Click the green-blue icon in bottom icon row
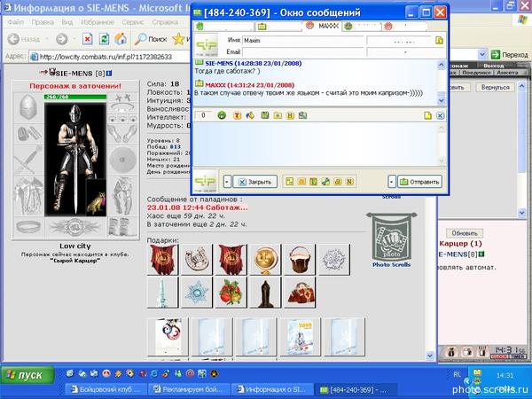Screen dimensions: 532x399 pyautogui.click(x=325, y=182)
